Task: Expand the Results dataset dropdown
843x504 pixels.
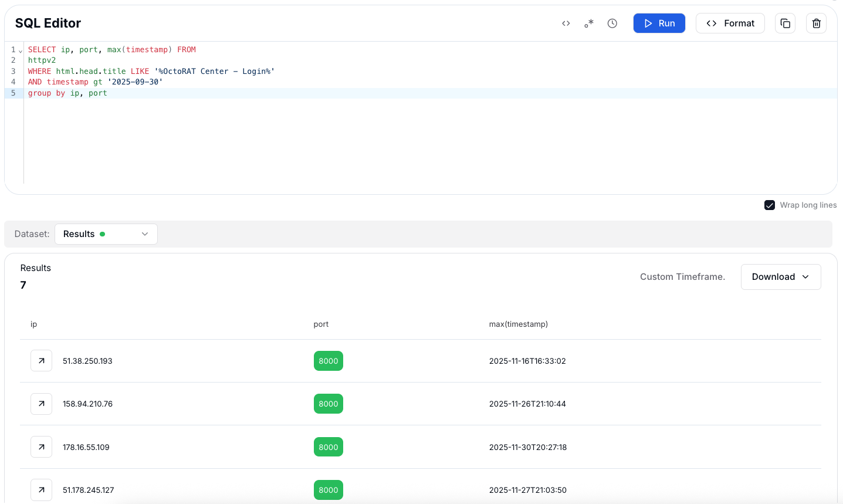Action: click(x=106, y=234)
